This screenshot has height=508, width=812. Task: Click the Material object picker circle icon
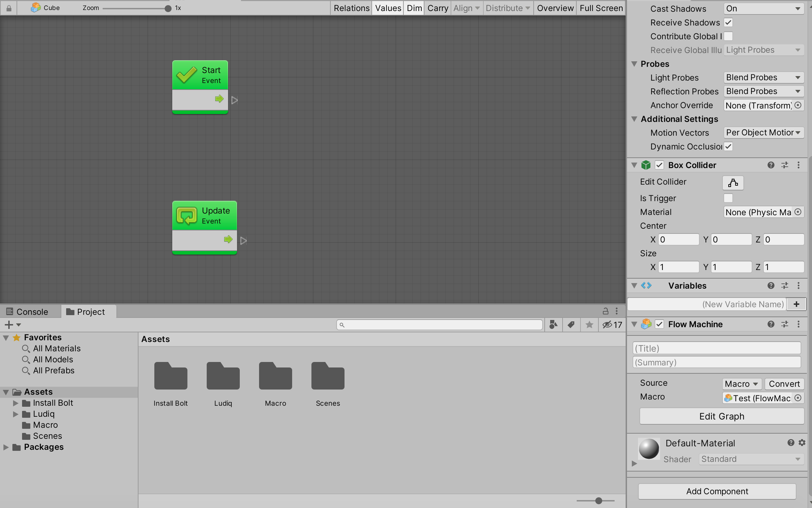(798, 212)
